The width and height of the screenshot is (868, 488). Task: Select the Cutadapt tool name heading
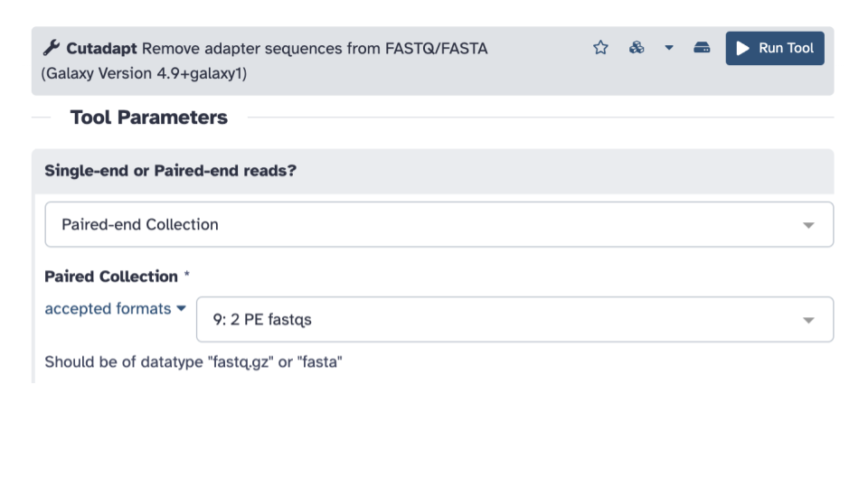(x=101, y=49)
